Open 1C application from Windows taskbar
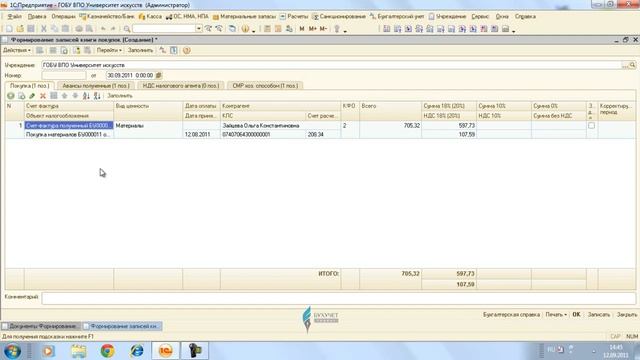 coord(165,351)
